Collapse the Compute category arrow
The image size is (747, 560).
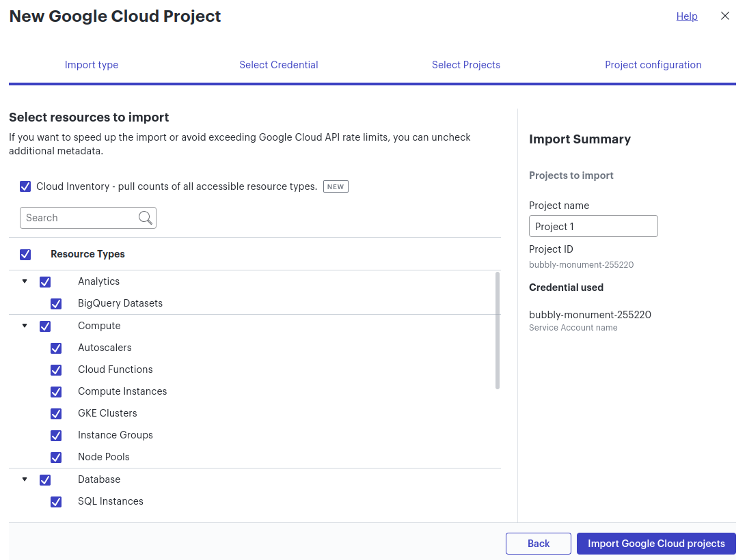tap(25, 326)
